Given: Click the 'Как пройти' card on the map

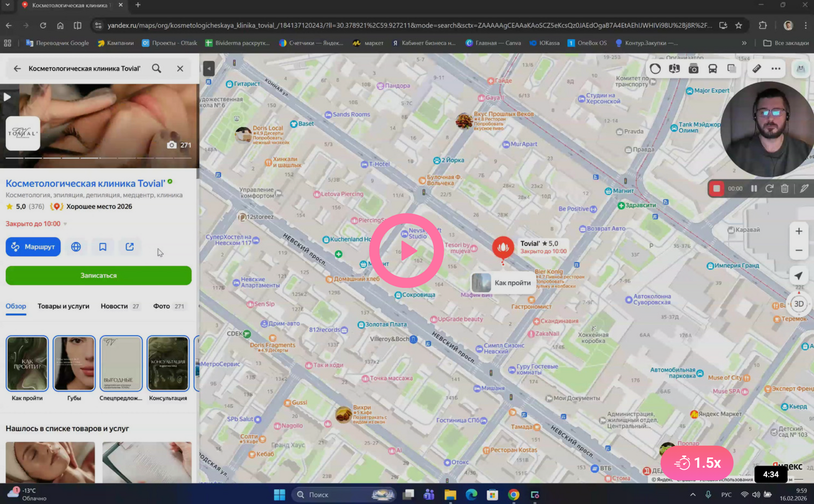Looking at the screenshot, I should [x=504, y=283].
